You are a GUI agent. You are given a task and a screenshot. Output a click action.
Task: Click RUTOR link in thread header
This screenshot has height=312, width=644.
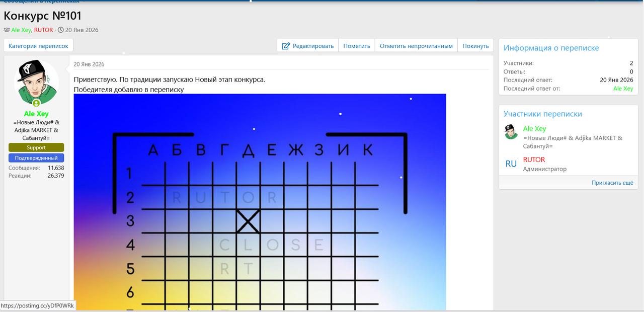click(x=43, y=30)
